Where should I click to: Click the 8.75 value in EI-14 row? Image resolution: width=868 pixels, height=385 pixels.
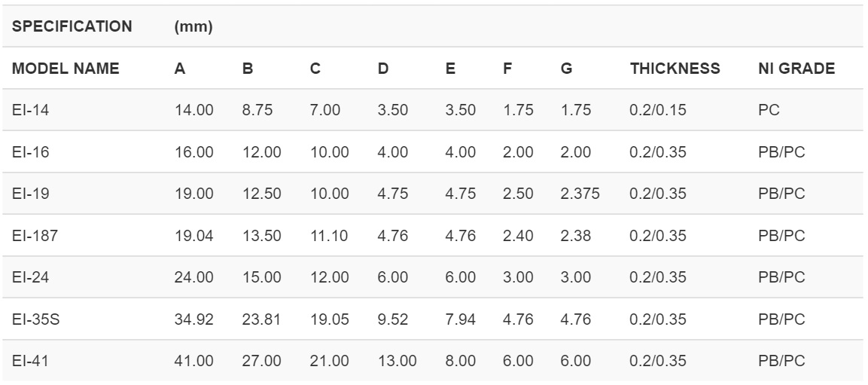257,110
